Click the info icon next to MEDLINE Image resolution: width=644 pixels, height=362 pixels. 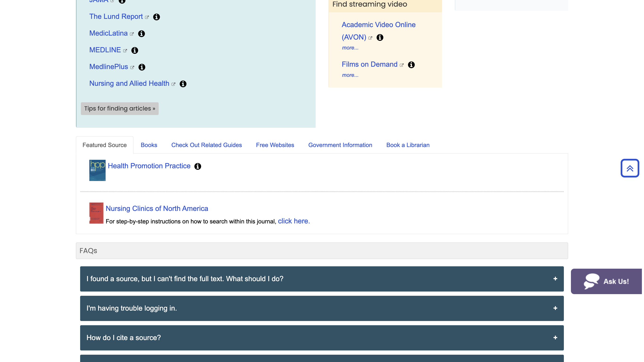pos(134,50)
